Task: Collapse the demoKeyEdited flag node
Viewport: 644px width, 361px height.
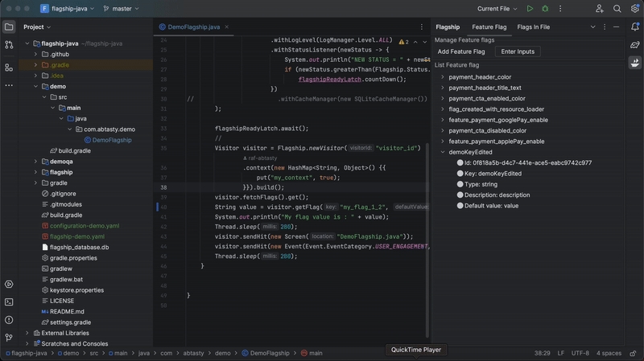Action: (x=442, y=152)
